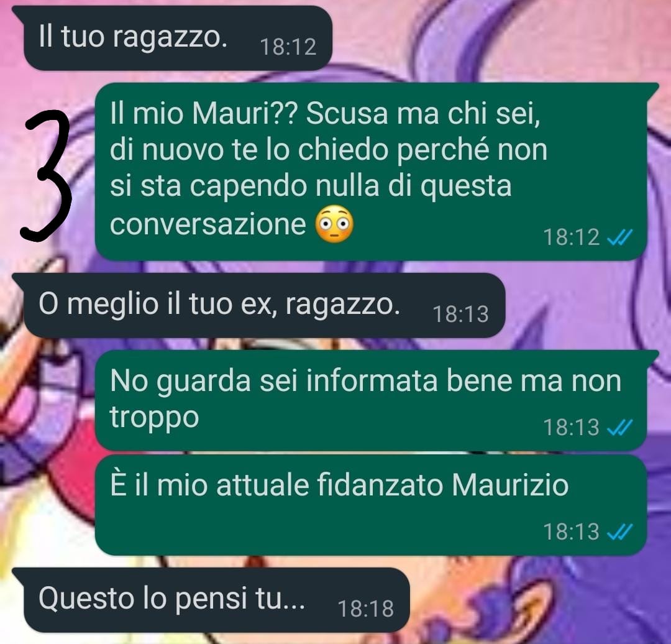
Task: Select 'È il mio attuale fidanzato Maurizio' message
Action: 370,505
